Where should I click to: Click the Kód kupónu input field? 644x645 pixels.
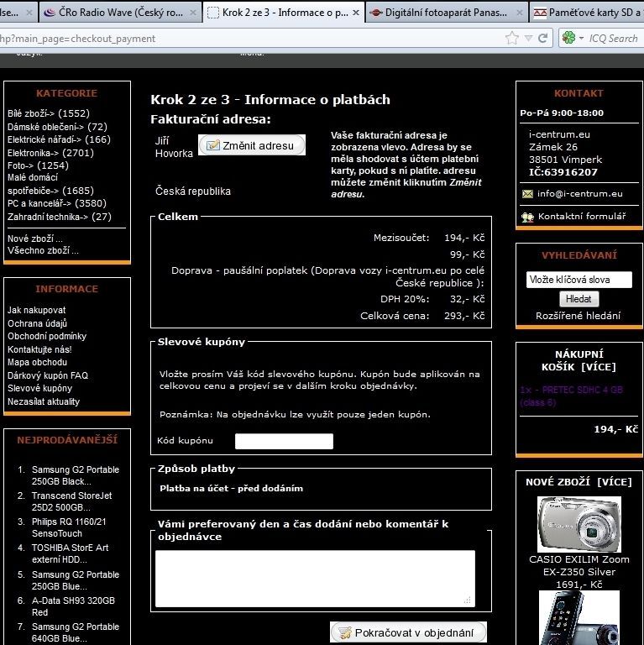pos(284,442)
